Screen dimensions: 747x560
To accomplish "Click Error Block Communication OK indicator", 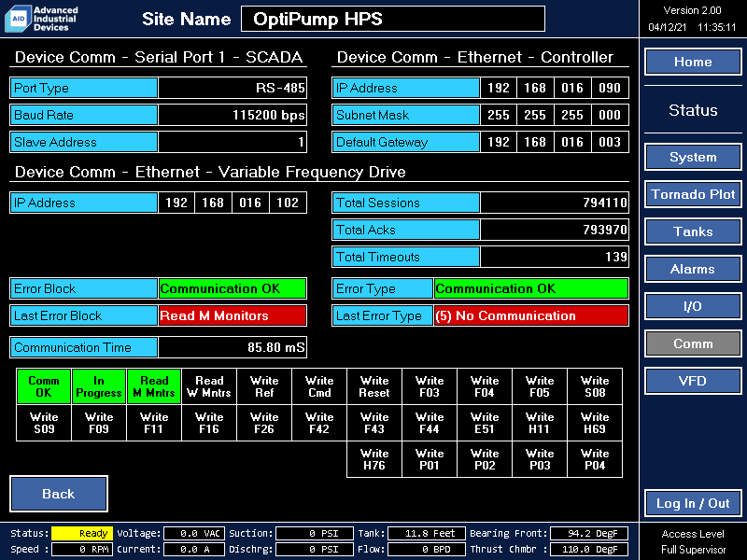I will [233, 288].
